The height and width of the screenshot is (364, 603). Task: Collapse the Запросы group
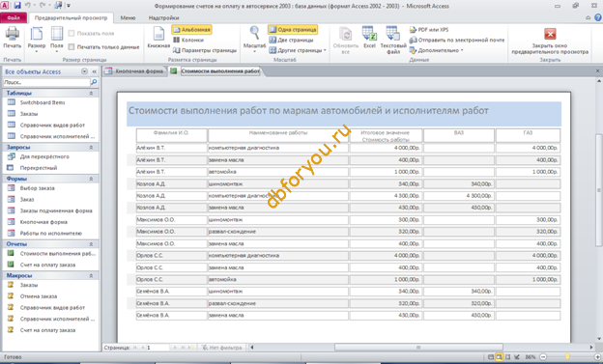point(91,148)
